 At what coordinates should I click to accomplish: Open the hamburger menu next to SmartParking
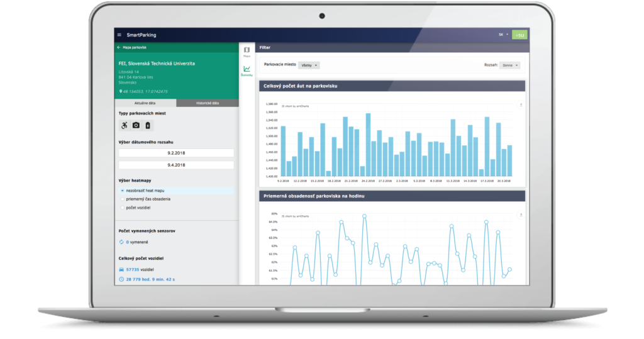click(119, 35)
